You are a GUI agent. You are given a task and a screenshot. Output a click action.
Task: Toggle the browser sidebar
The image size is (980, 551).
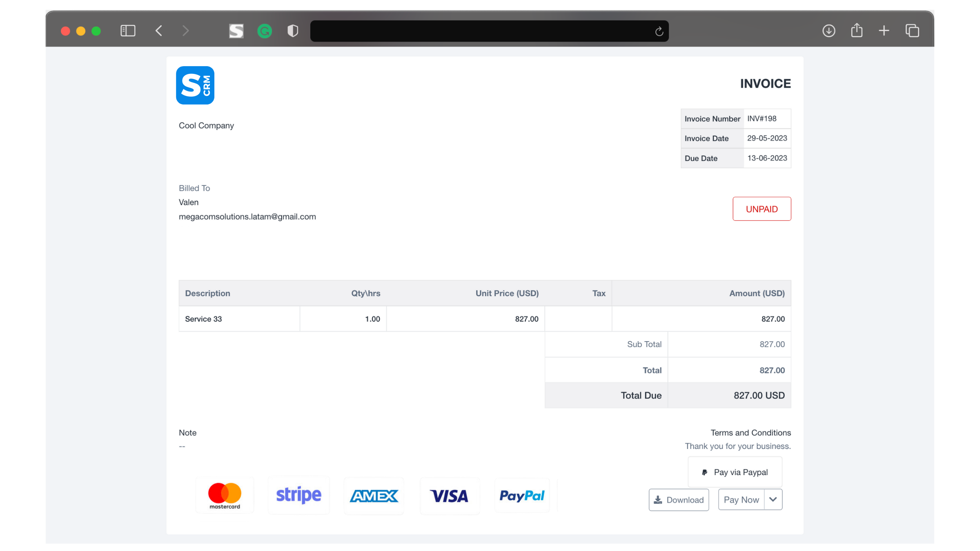(x=127, y=31)
